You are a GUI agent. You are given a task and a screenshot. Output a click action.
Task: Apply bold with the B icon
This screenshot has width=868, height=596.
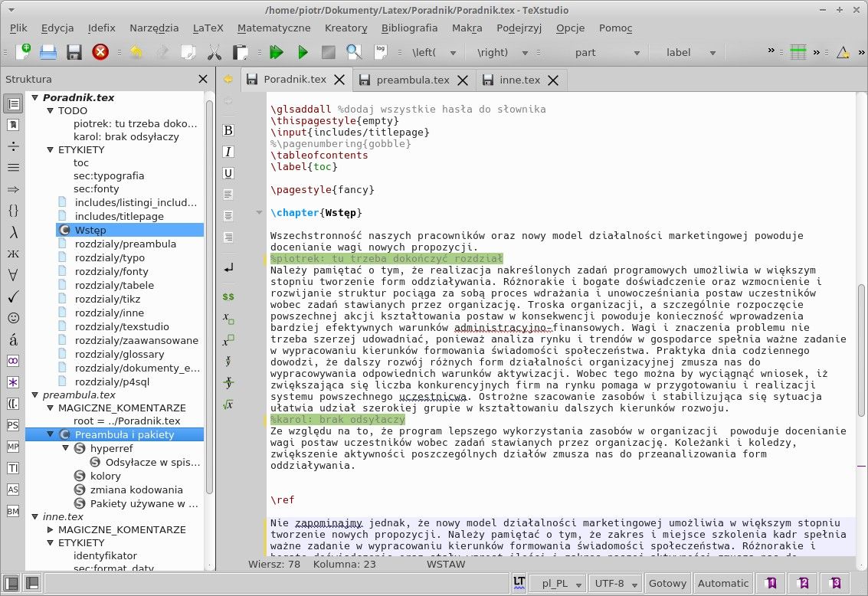228,130
